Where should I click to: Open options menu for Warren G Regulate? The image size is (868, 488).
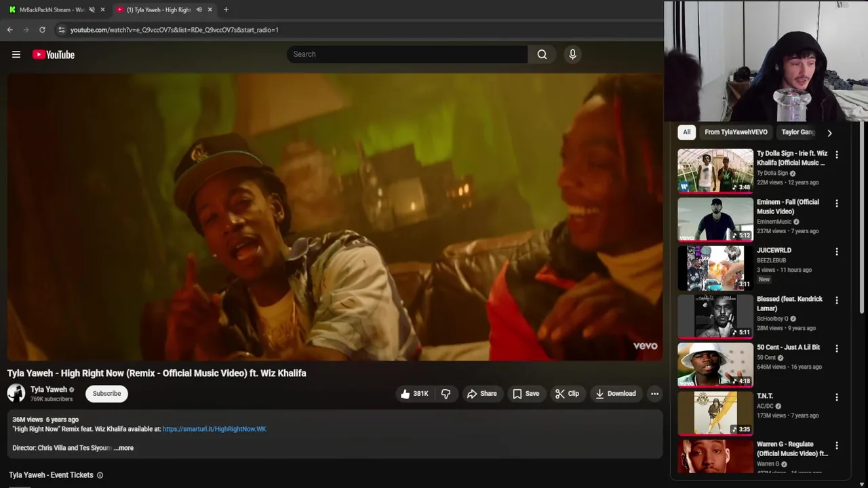pyautogui.click(x=837, y=445)
